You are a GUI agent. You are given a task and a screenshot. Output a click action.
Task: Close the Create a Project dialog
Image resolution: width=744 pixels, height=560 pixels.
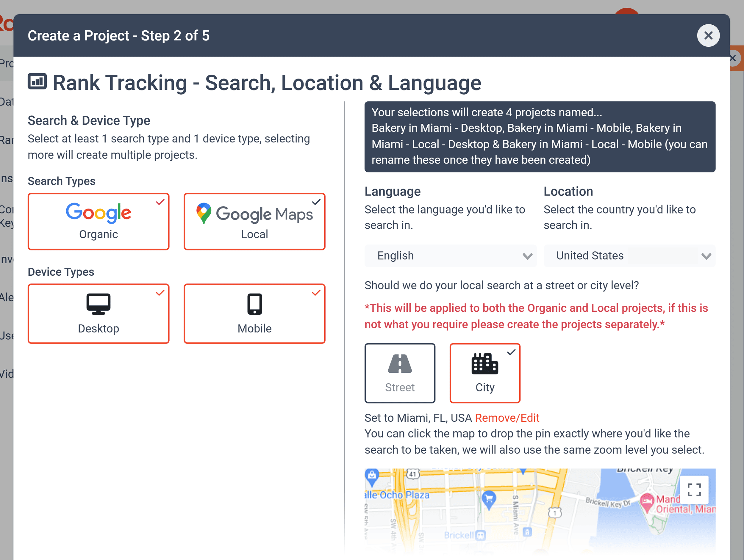[708, 35]
